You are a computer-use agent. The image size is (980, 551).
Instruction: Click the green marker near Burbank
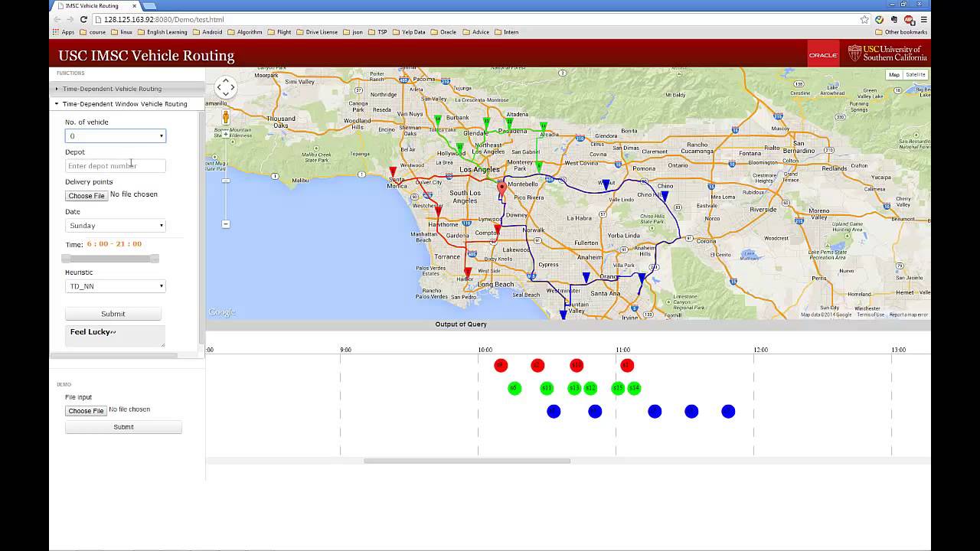coord(438,120)
